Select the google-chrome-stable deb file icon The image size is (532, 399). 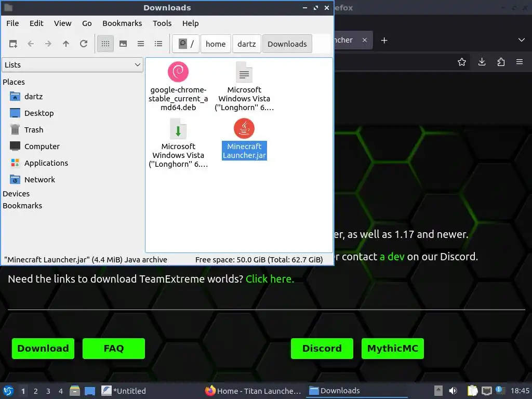pyautogui.click(x=178, y=72)
